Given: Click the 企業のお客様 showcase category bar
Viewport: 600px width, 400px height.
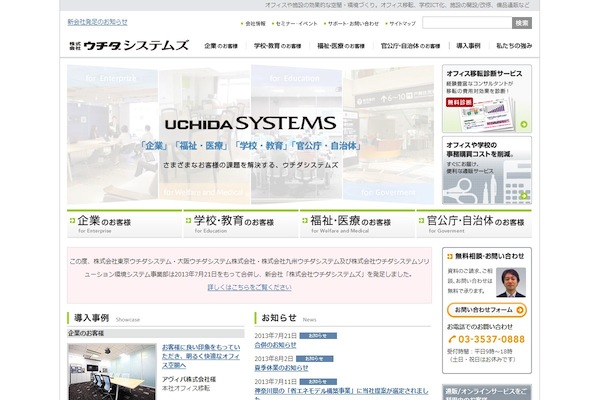Looking at the screenshot, I should pyautogui.click(x=155, y=333).
